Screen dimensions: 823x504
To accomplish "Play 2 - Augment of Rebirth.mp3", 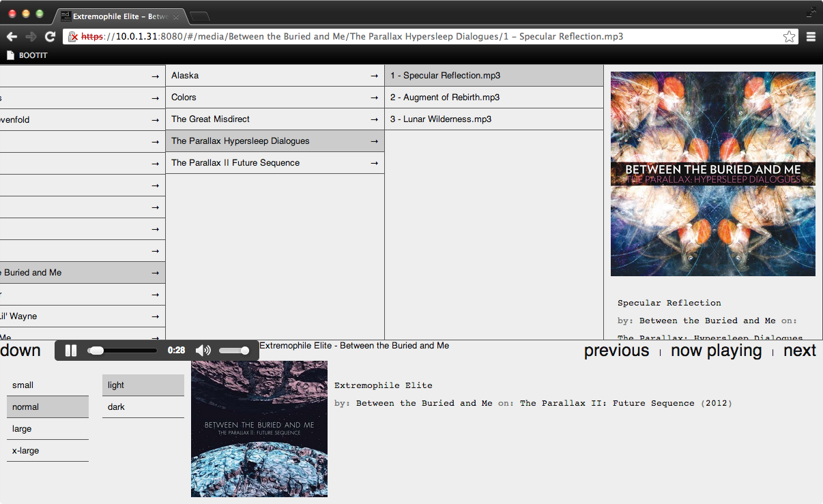I will coord(494,98).
